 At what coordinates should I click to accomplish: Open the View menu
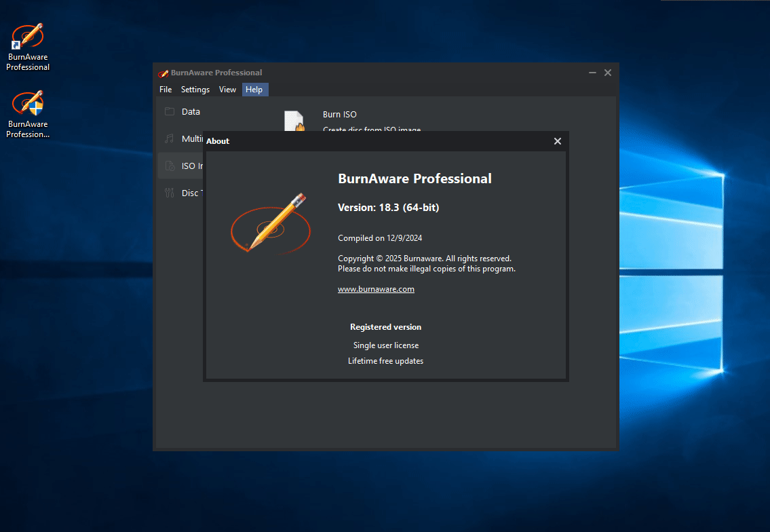point(228,90)
